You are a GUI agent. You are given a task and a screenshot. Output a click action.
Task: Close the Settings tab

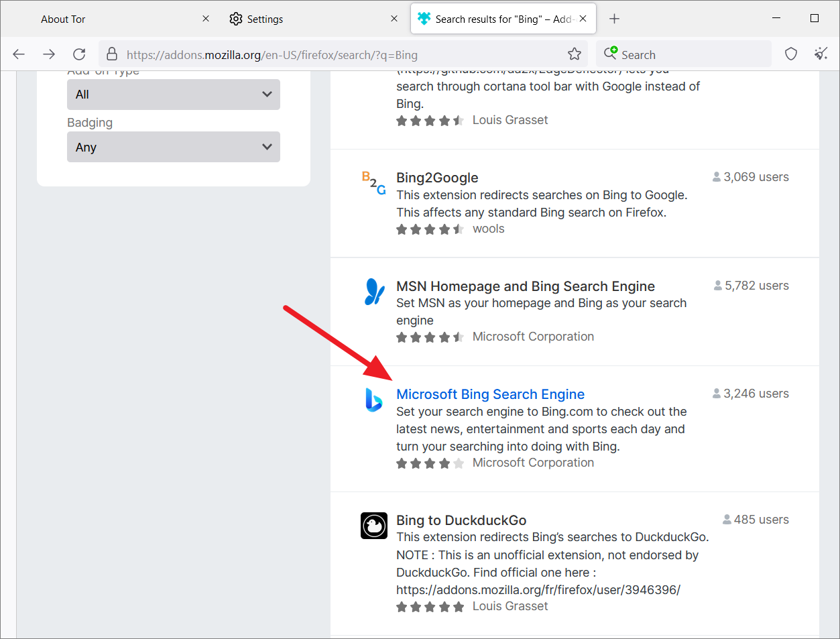[394, 19]
